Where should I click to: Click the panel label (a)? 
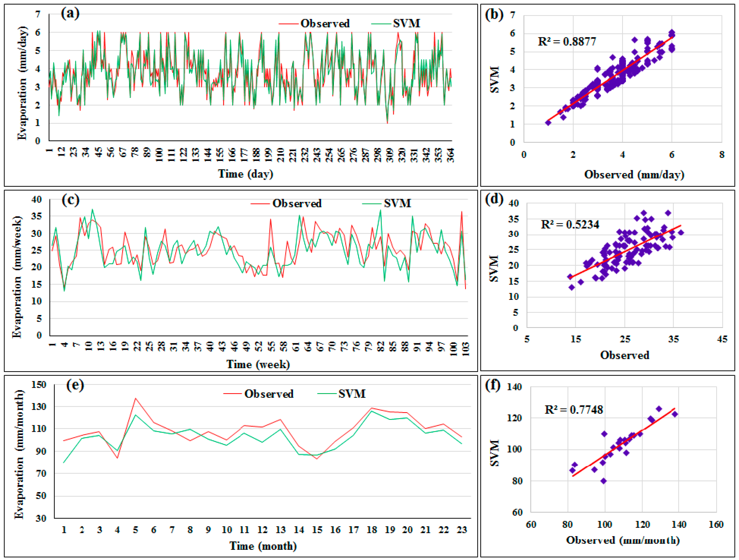tap(70, 13)
